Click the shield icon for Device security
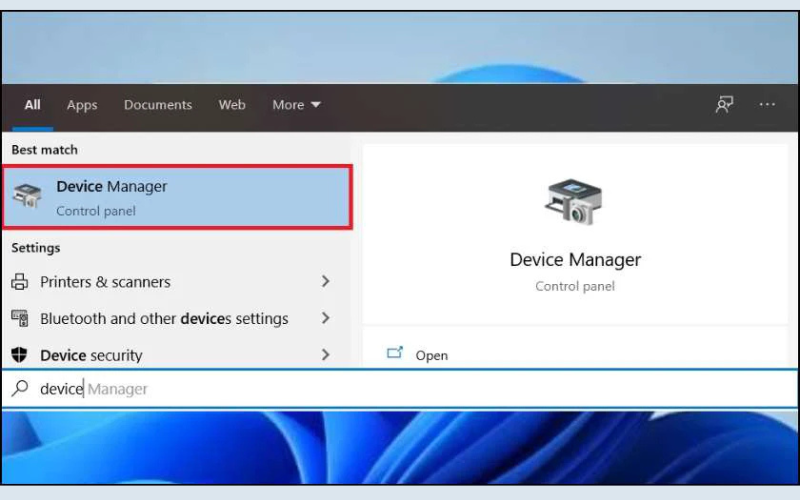800x500 pixels. 20,355
